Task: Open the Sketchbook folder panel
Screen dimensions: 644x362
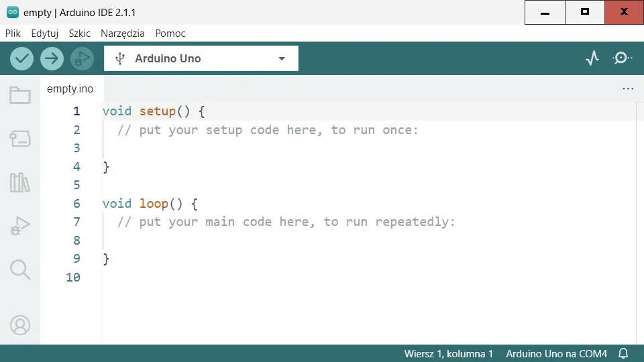Action: 20,95
